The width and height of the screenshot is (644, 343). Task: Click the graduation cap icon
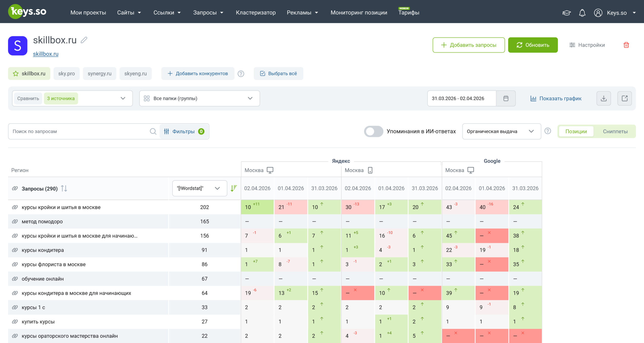pyautogui.click(x=567, y=13)
